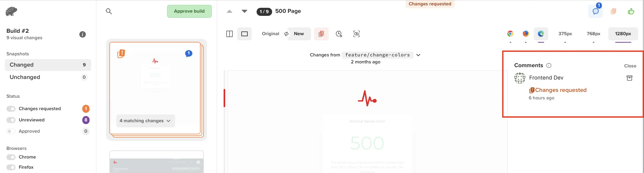Close the Comments panel
644x173 pixels.
point(630,66)
